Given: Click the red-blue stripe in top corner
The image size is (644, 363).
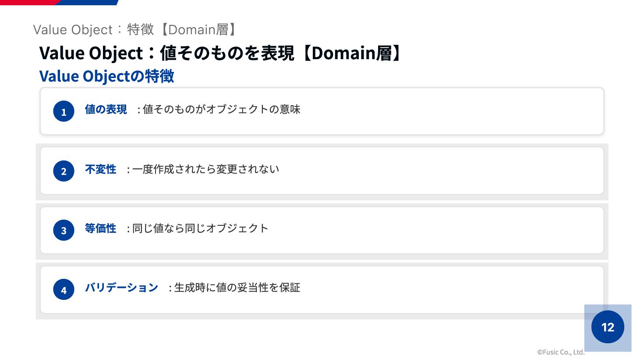Looking at the screenshot, I should (59, 2).
